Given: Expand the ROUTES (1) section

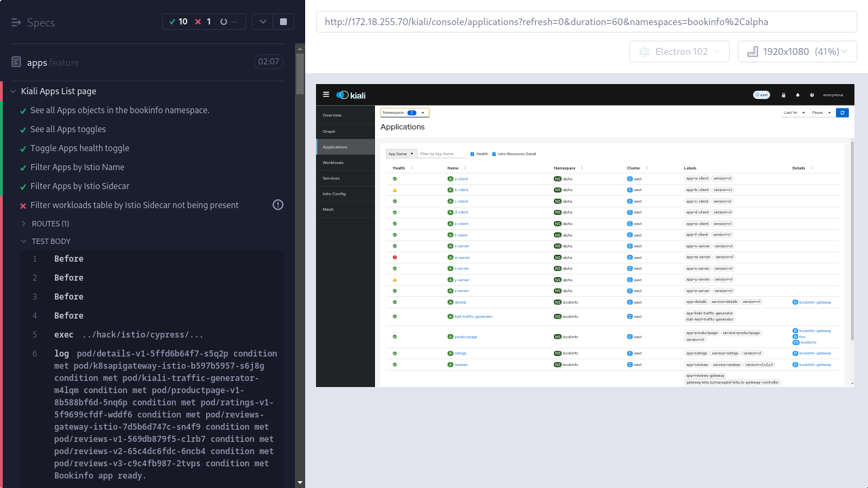Looking at the screenshot, I should pyautogui.click(x=50, y=224).
